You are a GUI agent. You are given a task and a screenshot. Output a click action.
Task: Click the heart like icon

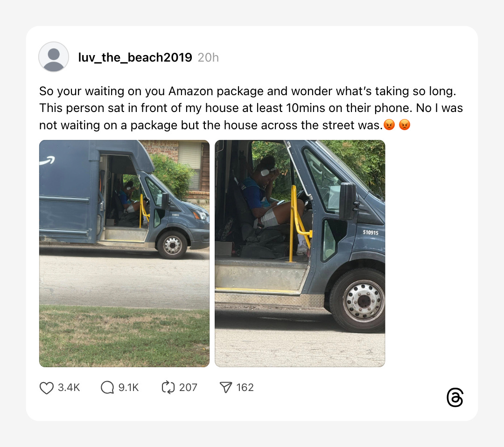[x=47, y=388]
